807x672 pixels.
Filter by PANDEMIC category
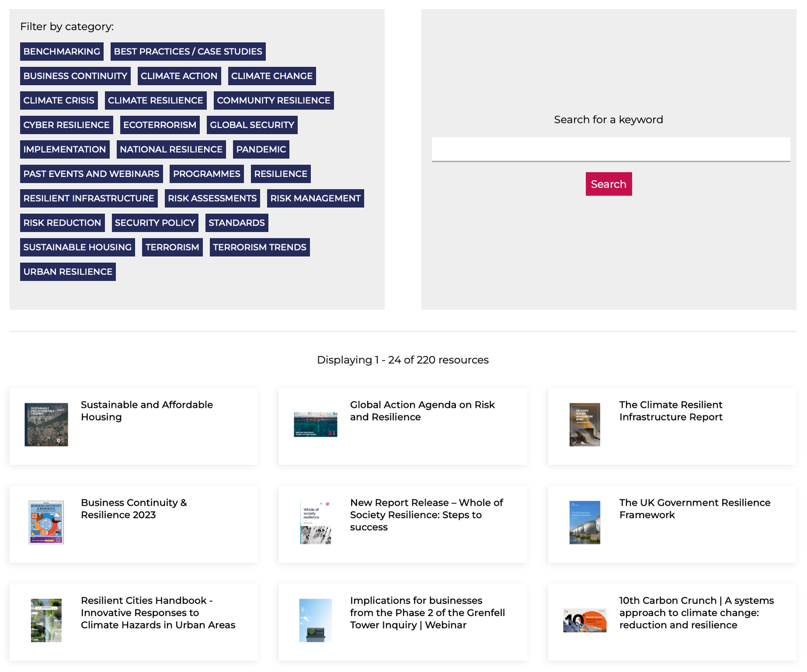261,149
